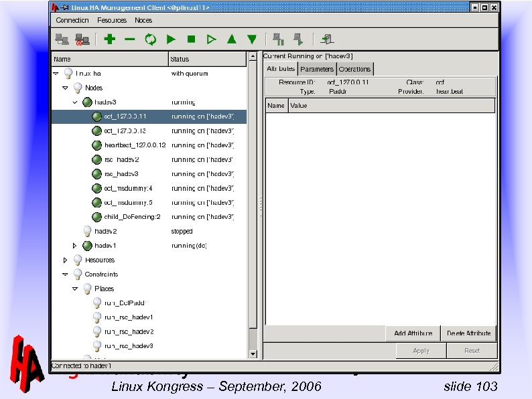This screenshot has width=532, height=399.
Task: Click the 'Connected to hadev1' status bar text
Action: [81, 366]
